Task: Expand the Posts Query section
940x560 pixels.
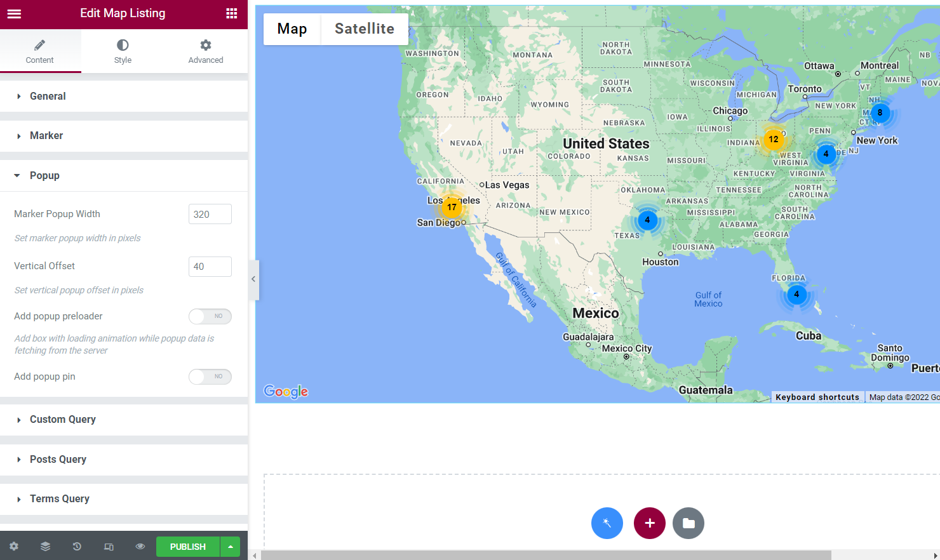Action: pos(124,460)
